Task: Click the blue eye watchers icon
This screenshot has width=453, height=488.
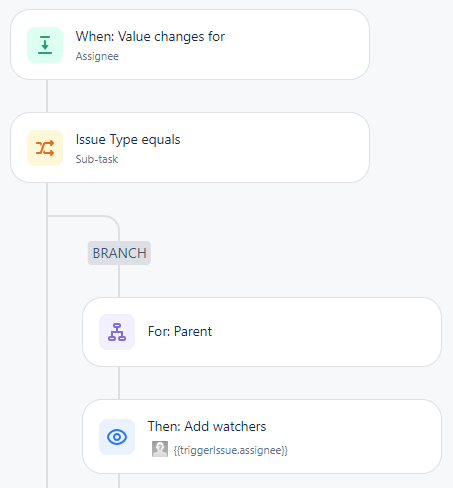Action: pyautogui.click(x=117, y=437)
